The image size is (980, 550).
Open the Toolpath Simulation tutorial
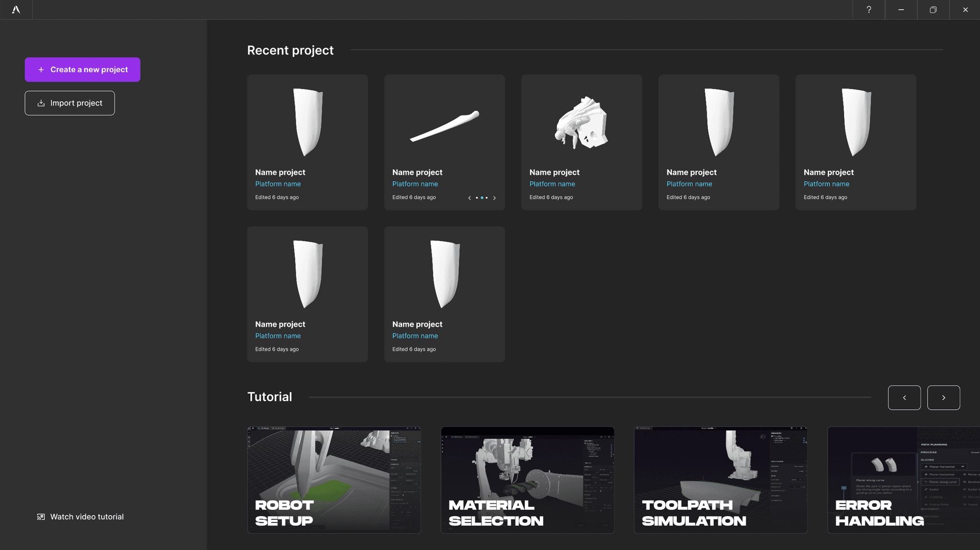pos(720,480)
